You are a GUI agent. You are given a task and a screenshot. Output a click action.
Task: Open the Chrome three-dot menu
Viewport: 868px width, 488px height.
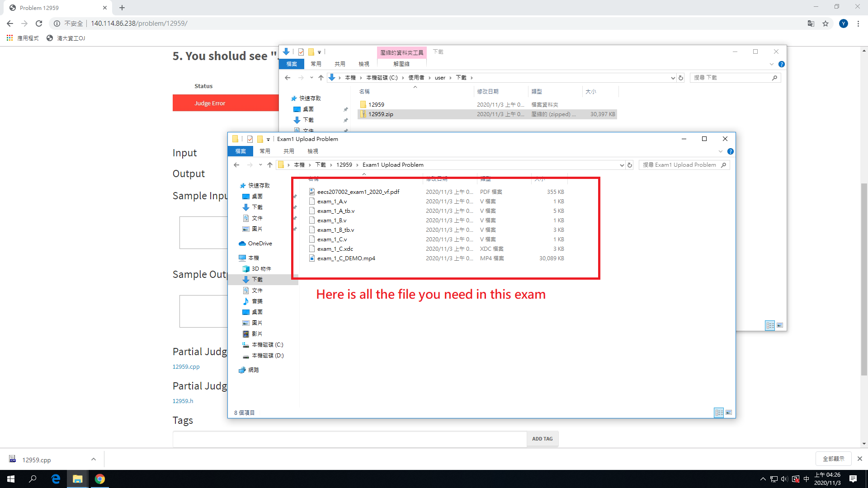858,23
